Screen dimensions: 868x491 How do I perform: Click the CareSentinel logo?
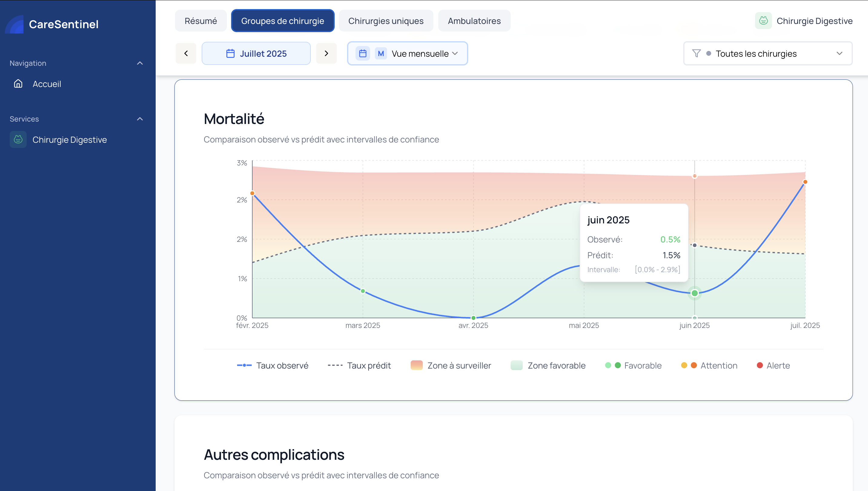pyautogui.click(x=52, y=24)
